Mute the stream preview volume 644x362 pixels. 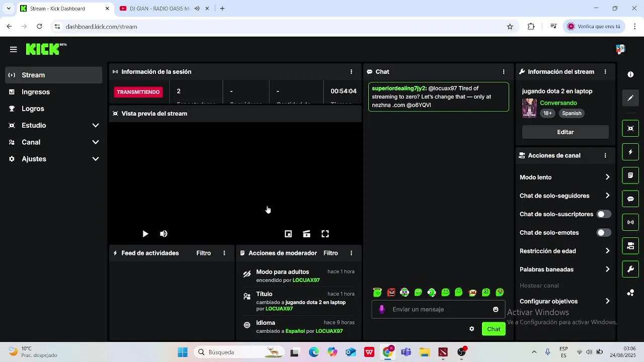click(x=164, y=234)
